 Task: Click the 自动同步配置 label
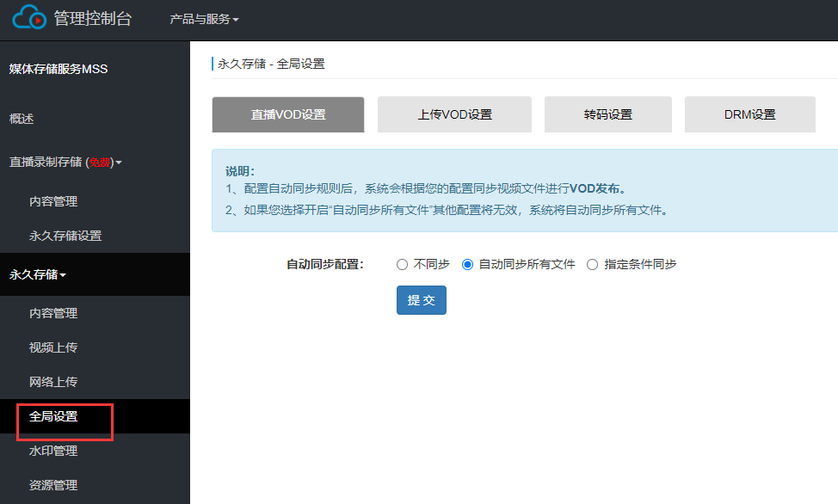pyautogui.click(x=325, y=264)
